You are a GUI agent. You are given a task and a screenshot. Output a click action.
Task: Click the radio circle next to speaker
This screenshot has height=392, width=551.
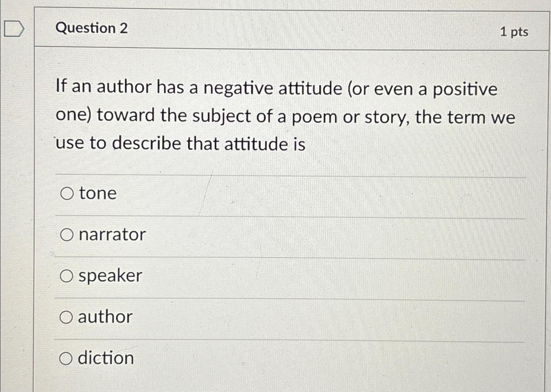(67, 276)
